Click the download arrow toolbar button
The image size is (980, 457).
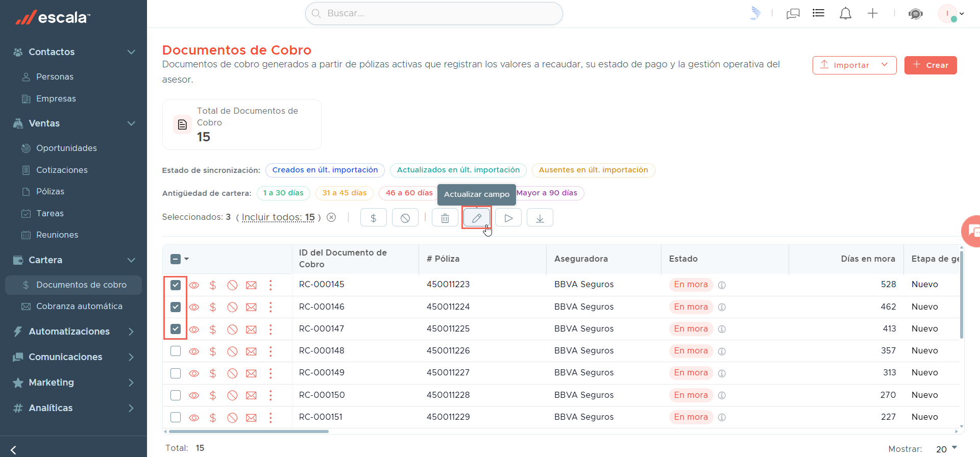[540, 218]
